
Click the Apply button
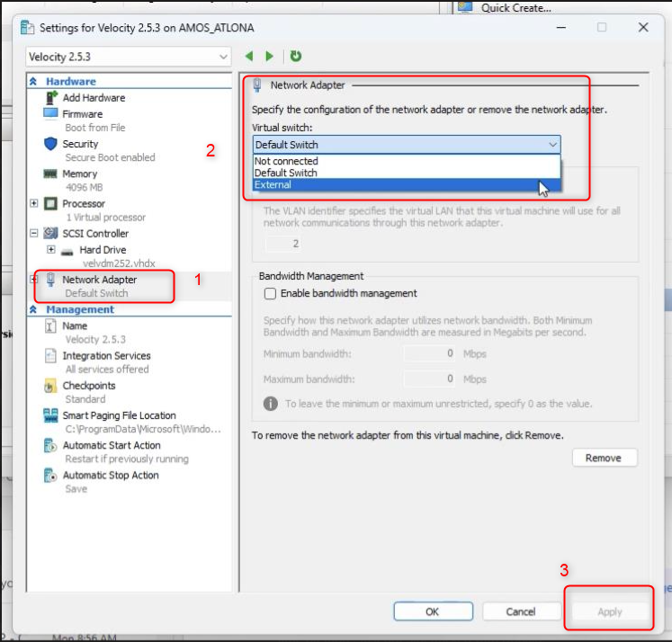point(609,611)
